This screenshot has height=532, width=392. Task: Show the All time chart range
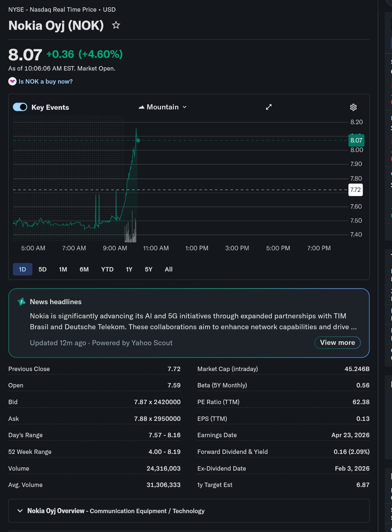coord(168,269)
